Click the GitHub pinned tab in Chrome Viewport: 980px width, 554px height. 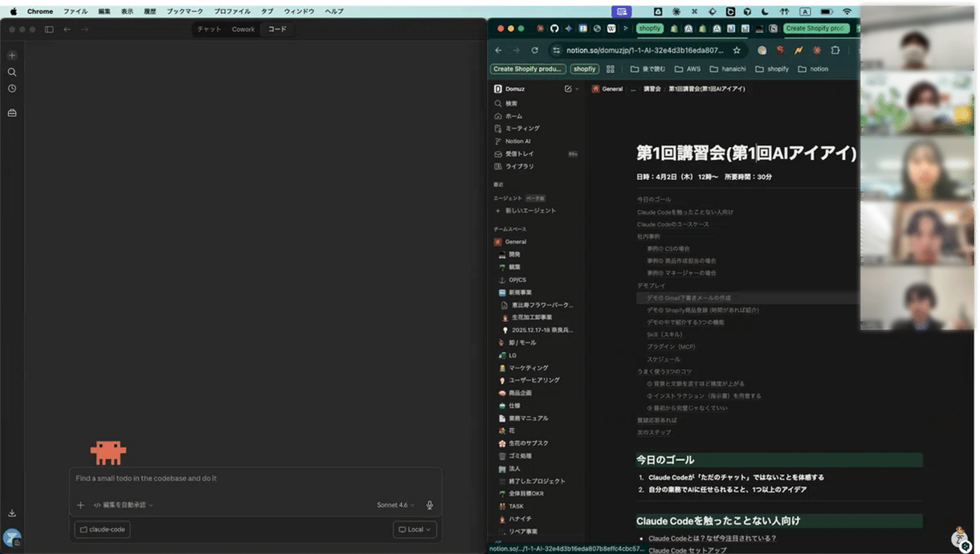pyautogui.click(x=554, y=29)
